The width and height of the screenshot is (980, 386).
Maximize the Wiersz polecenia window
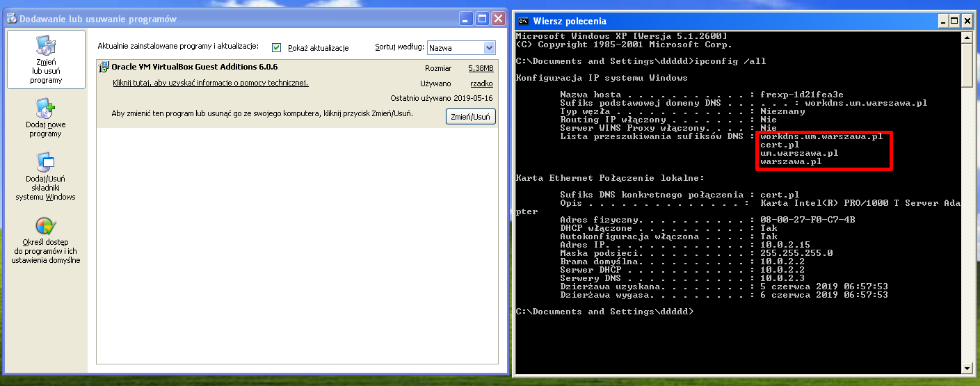[x=954, y=21]
